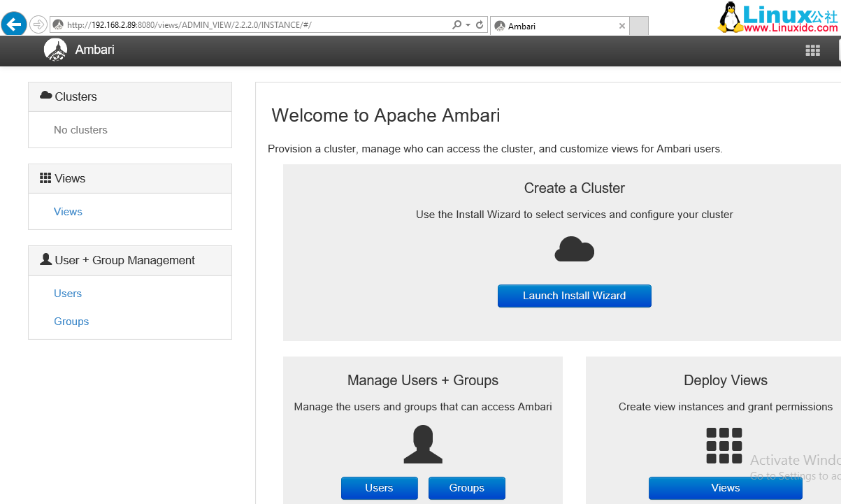Open a new blank browser tab

[x=639, y=26]
